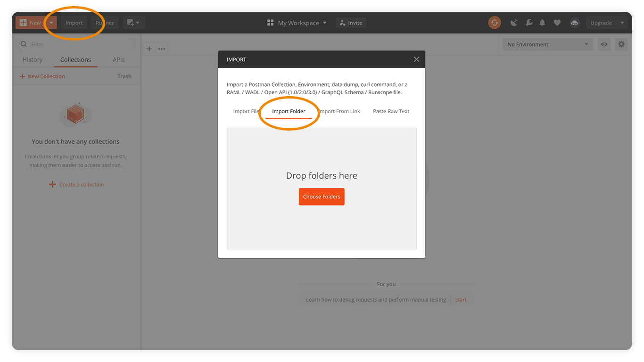Click the orange sync status icon

click(495, 23)
